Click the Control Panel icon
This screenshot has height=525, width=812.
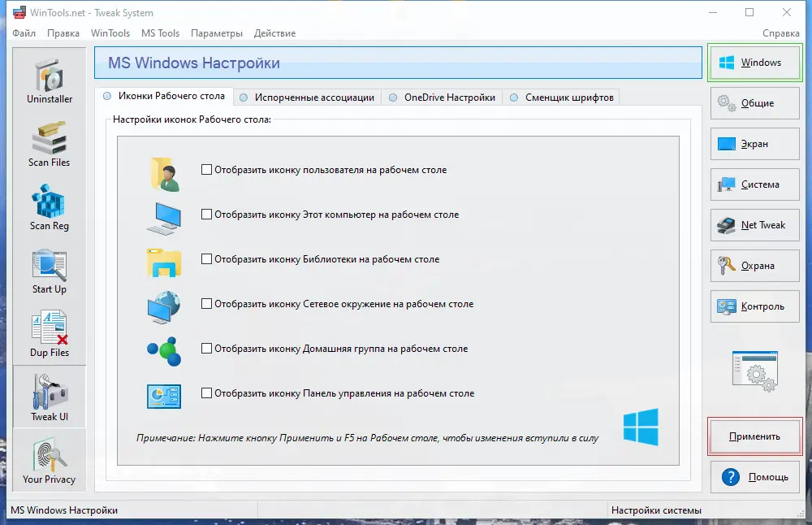coord(164,397)
